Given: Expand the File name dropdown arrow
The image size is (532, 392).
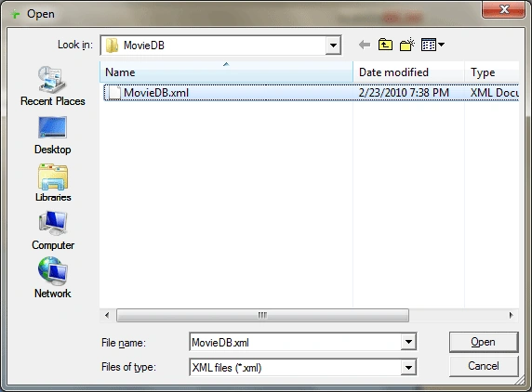Looking at the screenshot, I should click(408, 342).
